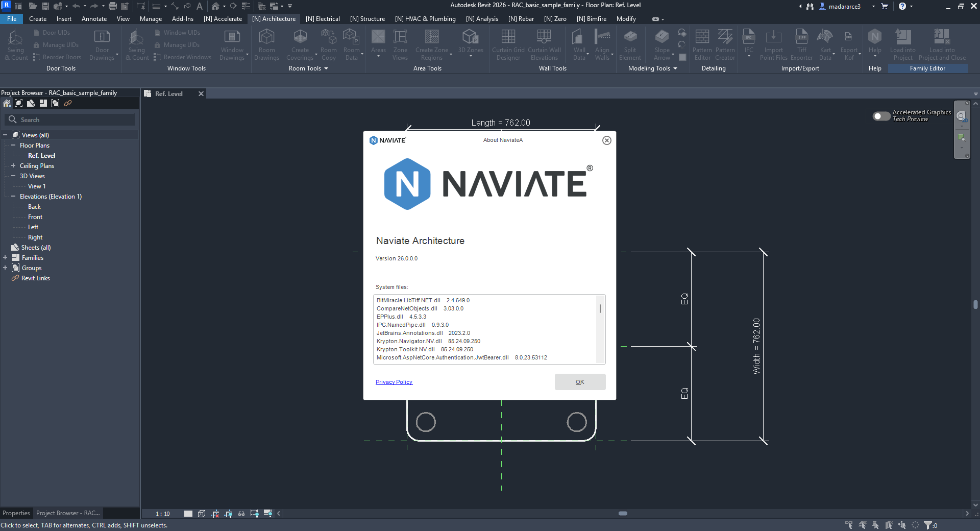
Task: Switch to the [N] HVAC & Plumbing tab
Action: point(425,19)
